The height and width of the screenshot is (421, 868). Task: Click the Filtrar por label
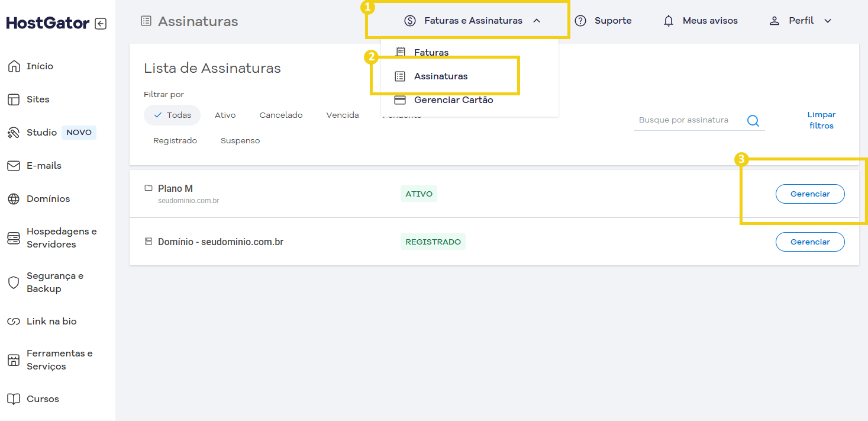(x=164, y=95)
